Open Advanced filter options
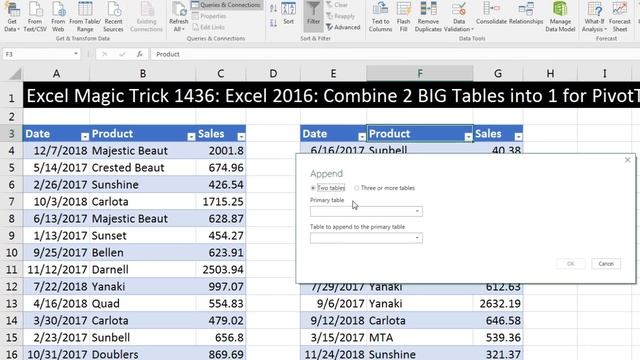This screenshot has height=360, width=640. 343,27
